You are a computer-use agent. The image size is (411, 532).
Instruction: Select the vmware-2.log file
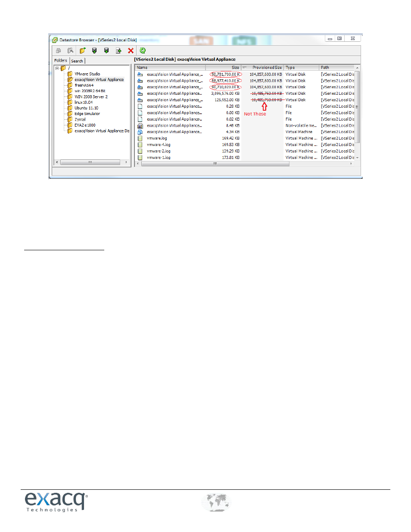pos(246,151)
